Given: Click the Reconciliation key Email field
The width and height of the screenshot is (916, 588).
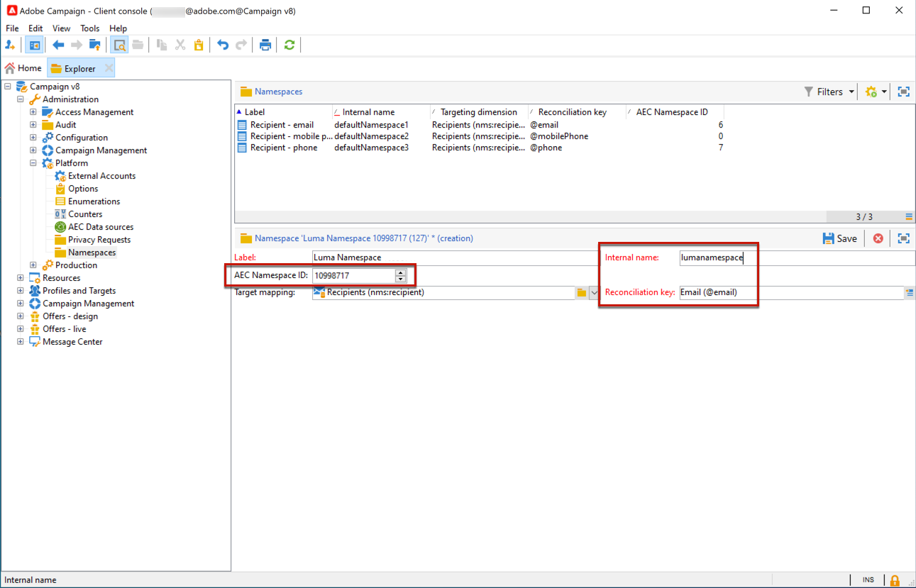Looking at the screenshot, I should tap(791, 292).
